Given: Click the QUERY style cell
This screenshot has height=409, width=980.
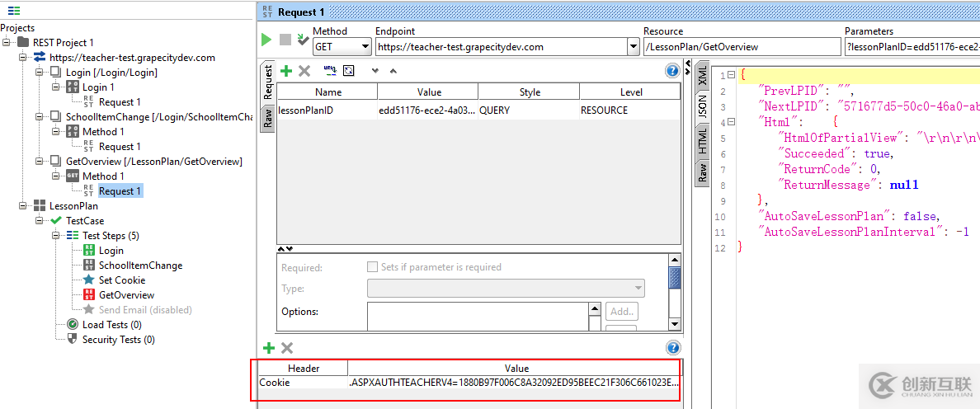Looking at the screenshot, I should tap(529, 110).
